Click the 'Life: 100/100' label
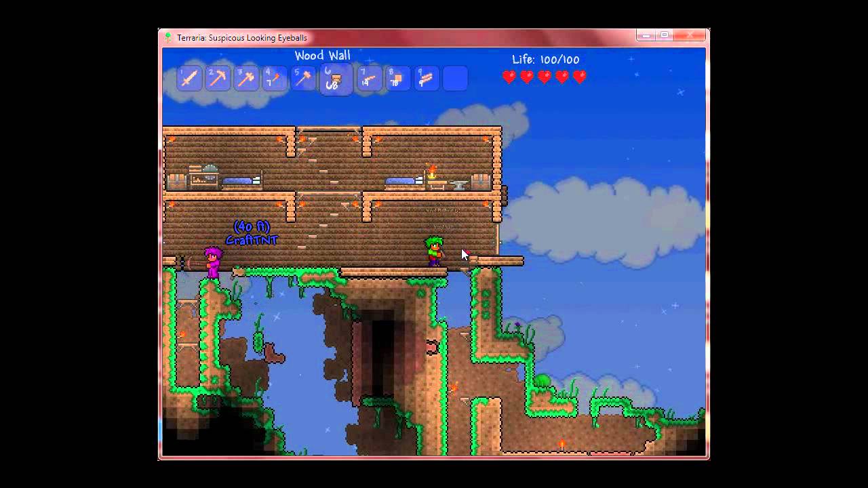This screenshot has width=868, height=488. pos(545,60)
